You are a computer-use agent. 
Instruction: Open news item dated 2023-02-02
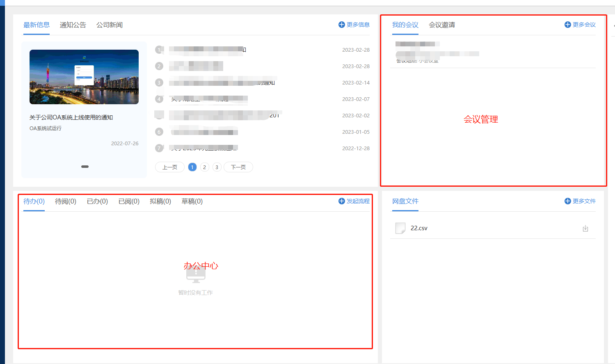pyautogui.click(x=262, y=115)
